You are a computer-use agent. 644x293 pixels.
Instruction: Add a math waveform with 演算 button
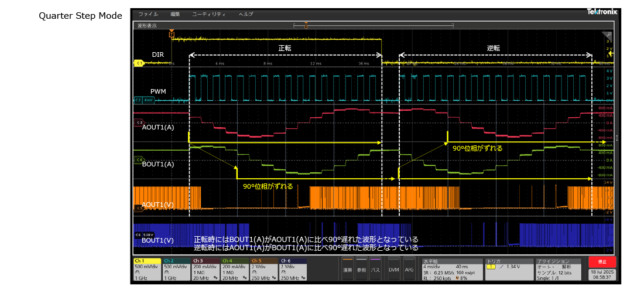tap(348, 269)
